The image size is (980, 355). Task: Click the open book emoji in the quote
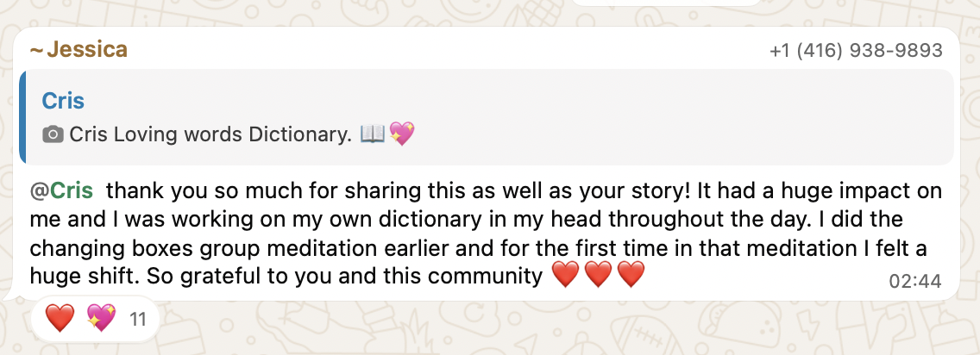[371, 134]
